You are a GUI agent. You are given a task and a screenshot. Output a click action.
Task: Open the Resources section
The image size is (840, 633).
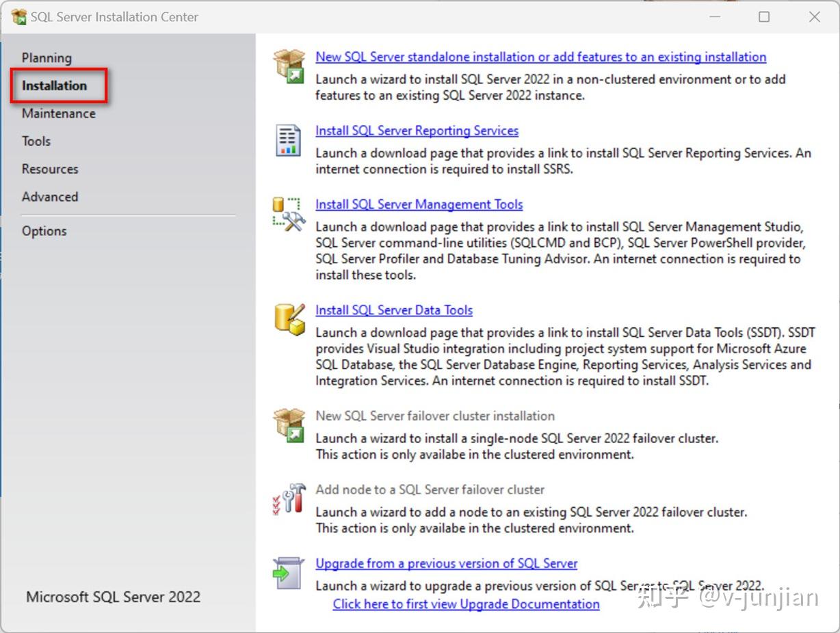49,168
